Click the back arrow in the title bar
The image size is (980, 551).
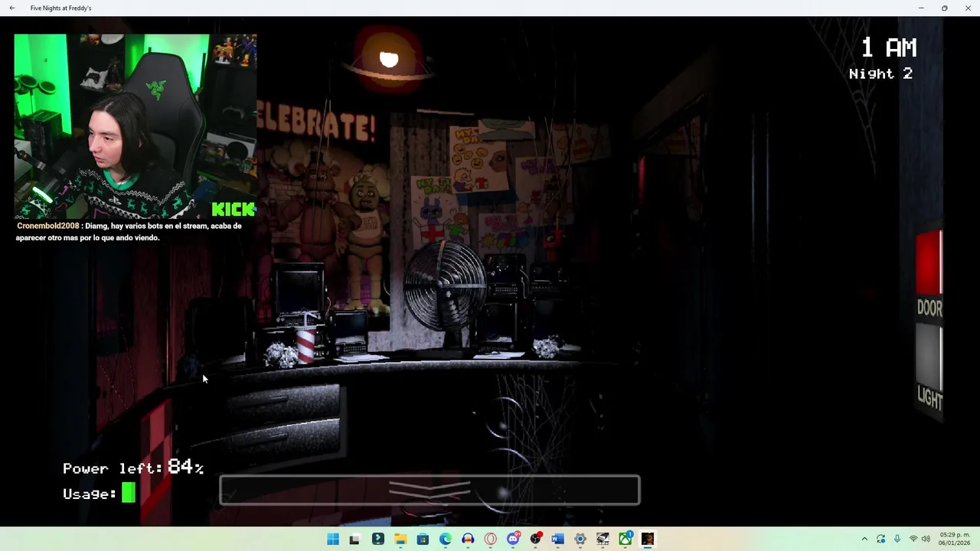[x=12, y=8]
